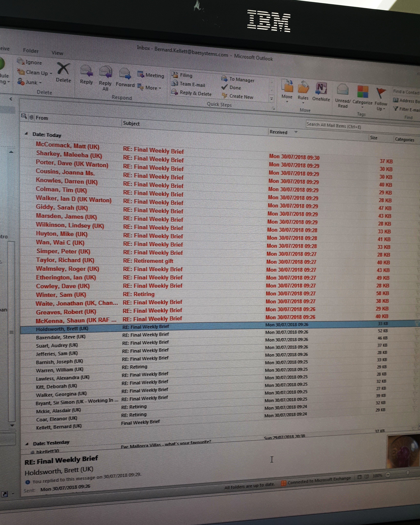Open the Folder ribbon tab
This screenshot has width=420, height=525.
pos(31,51)
